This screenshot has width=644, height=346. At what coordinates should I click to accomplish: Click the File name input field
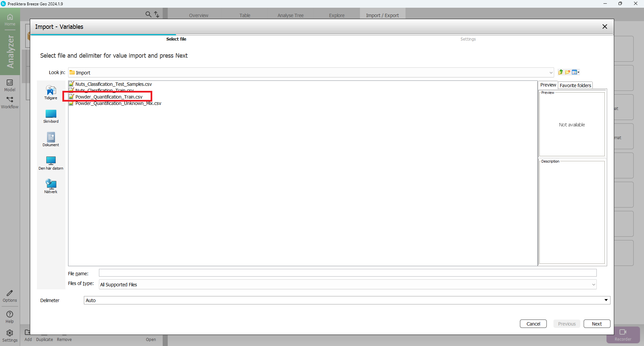pos(347,273)
